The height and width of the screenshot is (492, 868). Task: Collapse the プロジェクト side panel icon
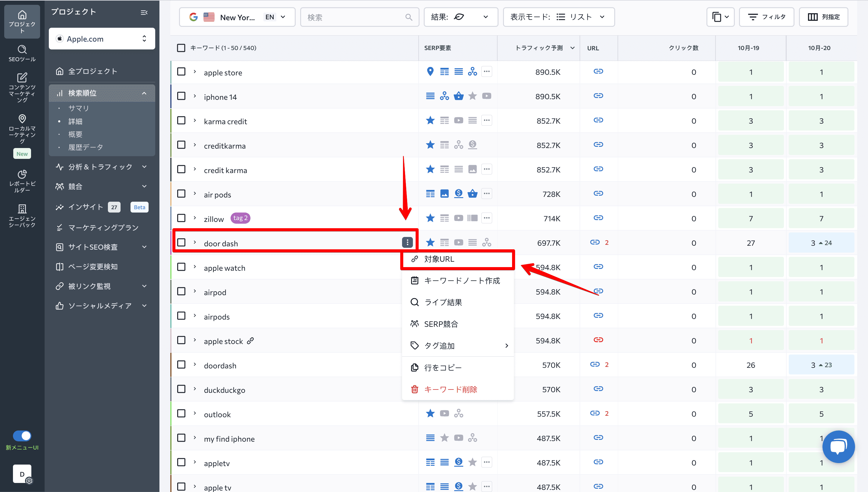tap(144, 12)
